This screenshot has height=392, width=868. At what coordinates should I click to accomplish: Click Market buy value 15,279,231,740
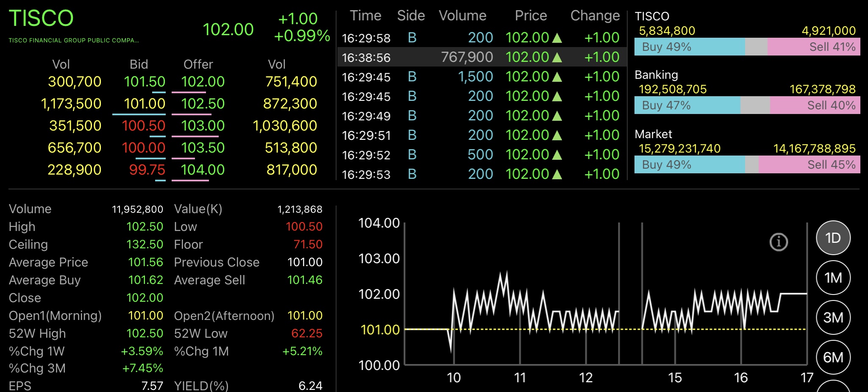click(679, 149)
